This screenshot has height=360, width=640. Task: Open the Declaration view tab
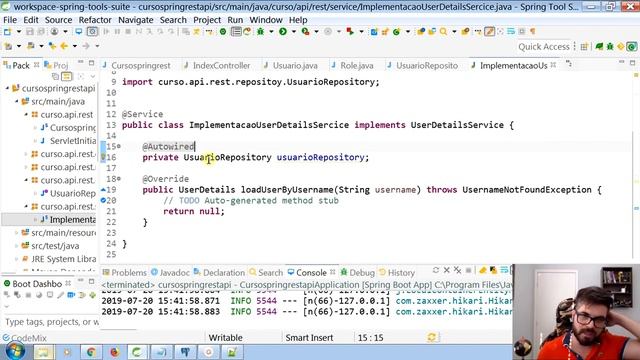(x=219, y=272)
